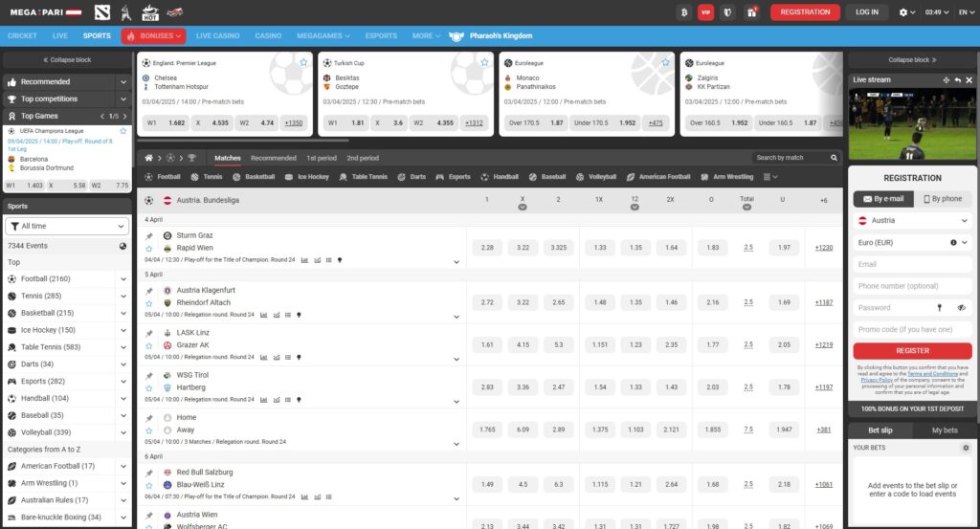Open +1230 more markets for Sturm Graz

point(823,248)
